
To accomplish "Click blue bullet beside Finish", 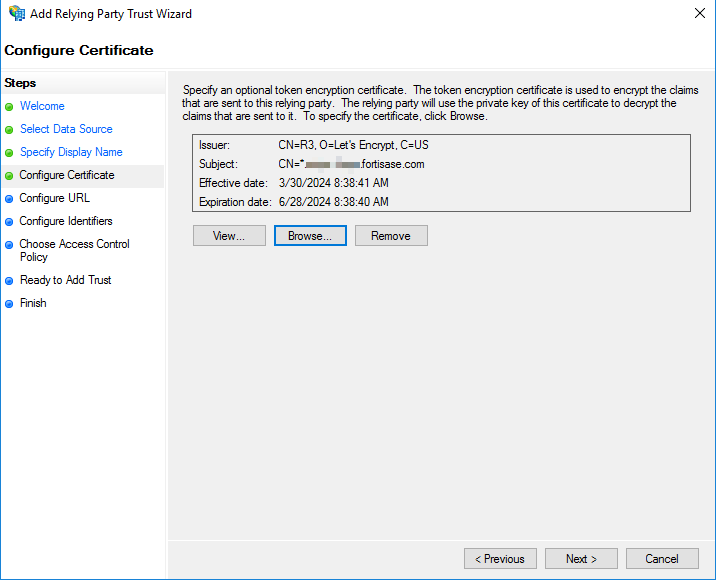I will [x=9, y=304].
